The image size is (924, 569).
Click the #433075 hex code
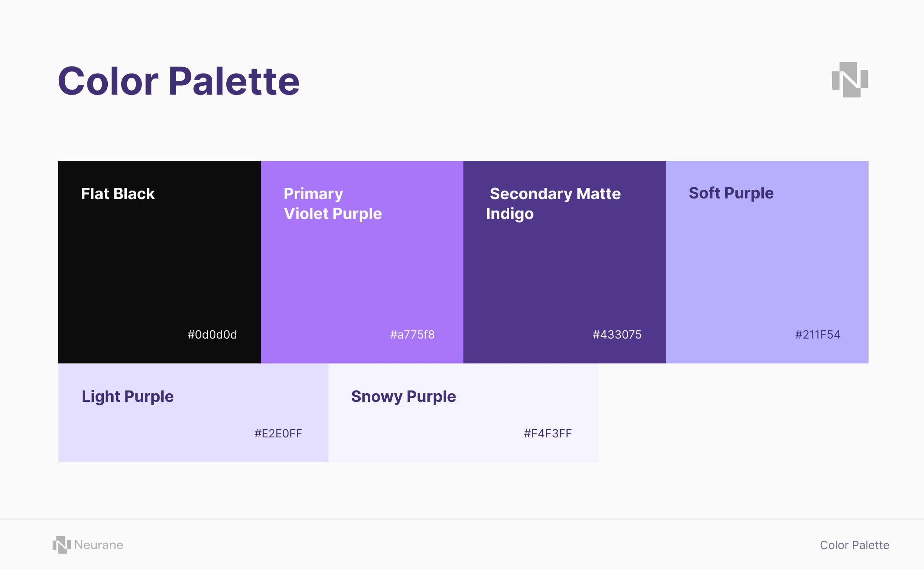click(617, 335)
